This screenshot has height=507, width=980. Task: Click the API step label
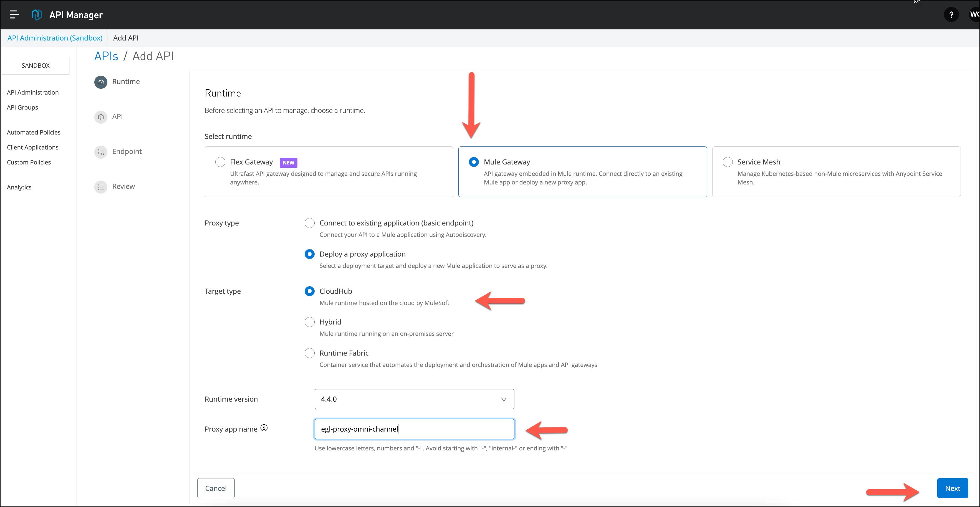(x=117, y=116)
